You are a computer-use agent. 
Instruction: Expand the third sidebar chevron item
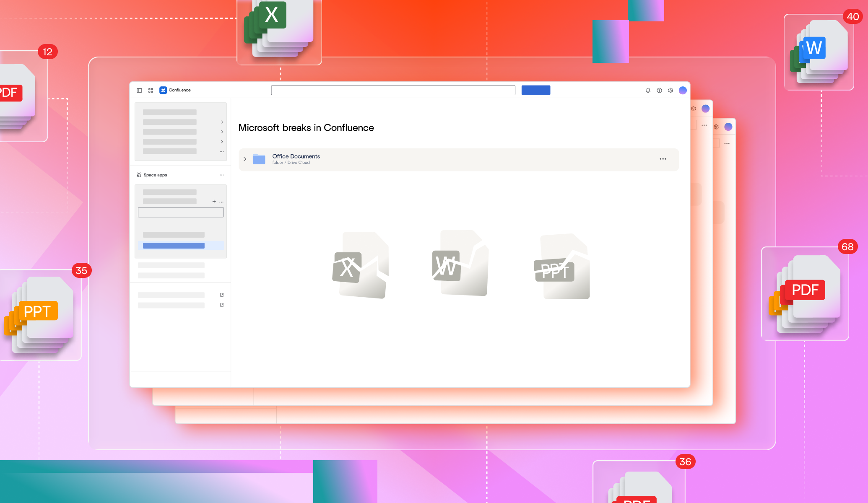click(222, 142)
